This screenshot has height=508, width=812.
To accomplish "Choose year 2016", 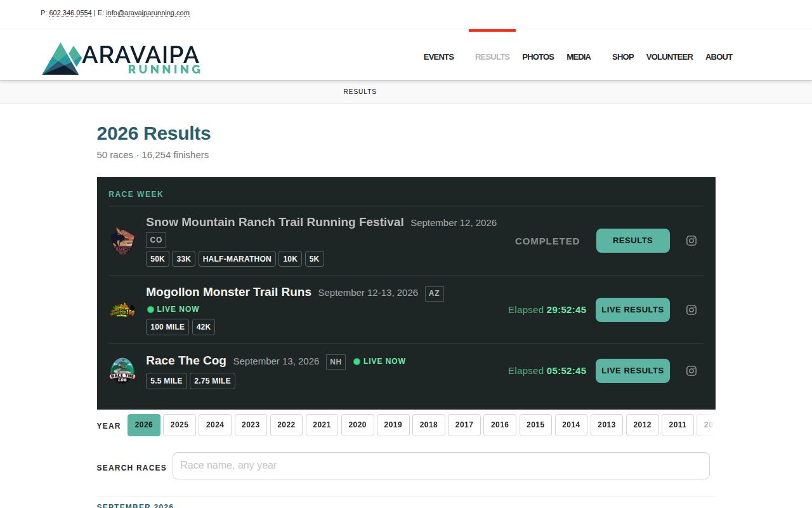I will tap(500, 425).
